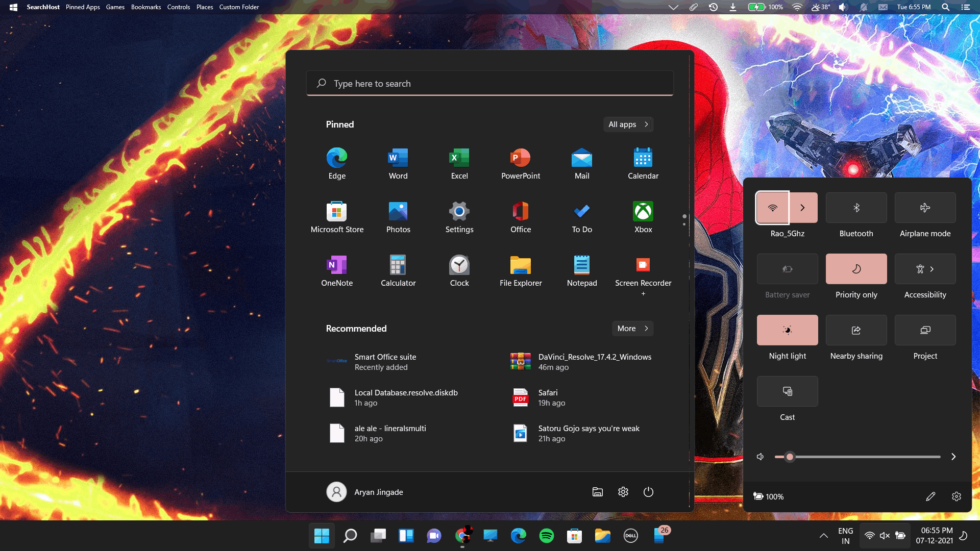
Task: Open Satoru Gojo says you're weak
Action: tap(582, 433)
